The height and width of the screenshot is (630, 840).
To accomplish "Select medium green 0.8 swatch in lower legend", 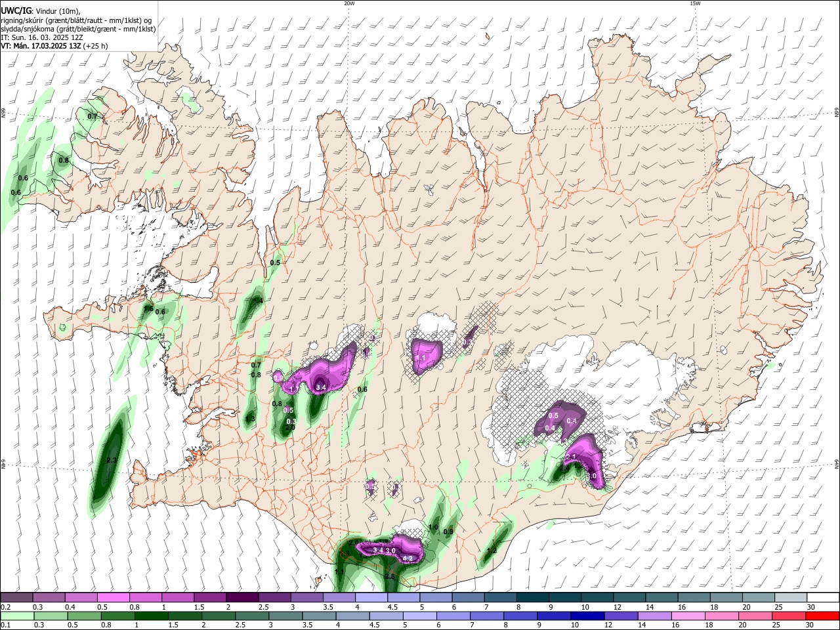I will point(117,616).
